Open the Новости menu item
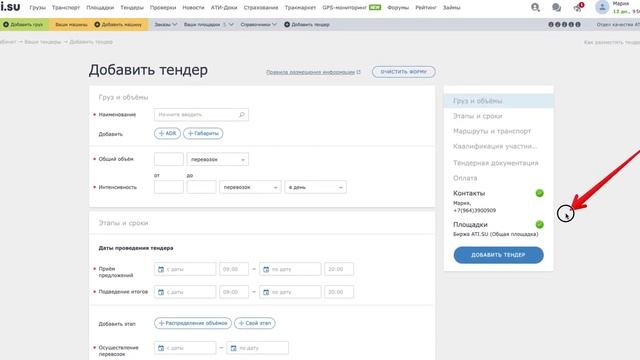This screenshot has width=640, height=360. 193,7
